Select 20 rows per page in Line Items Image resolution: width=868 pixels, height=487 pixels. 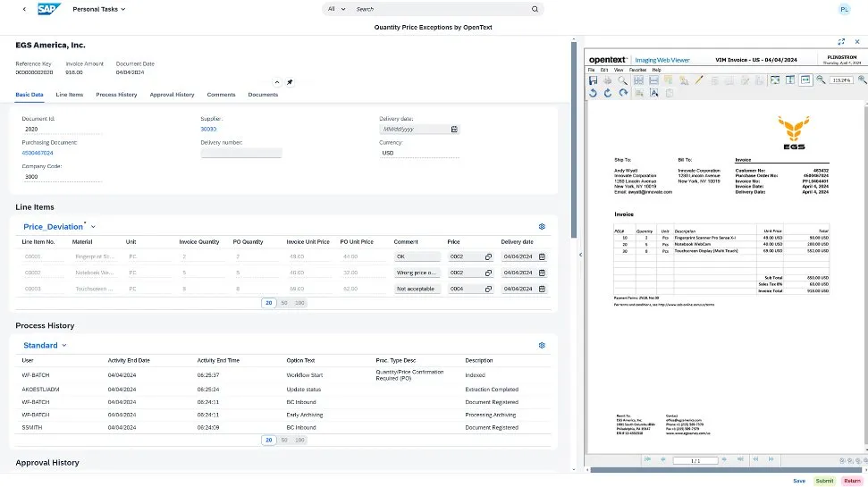pyautogui.click(x=268, y=303)
